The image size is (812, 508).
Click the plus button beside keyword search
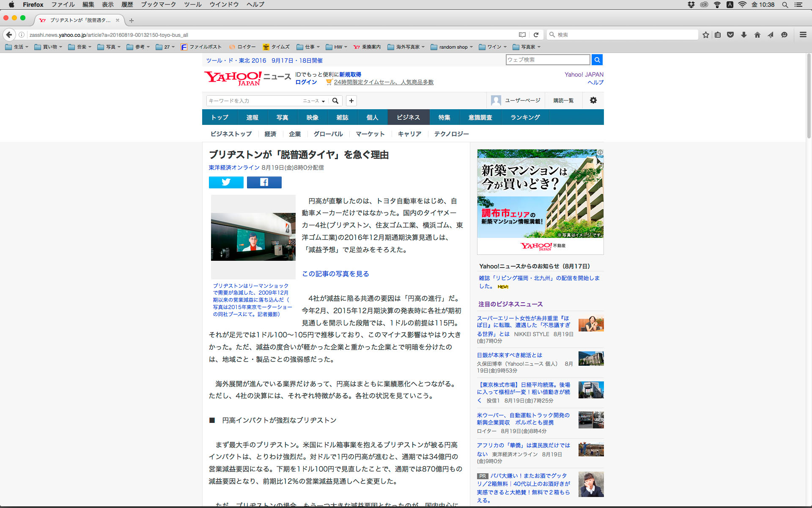[351, 101]
